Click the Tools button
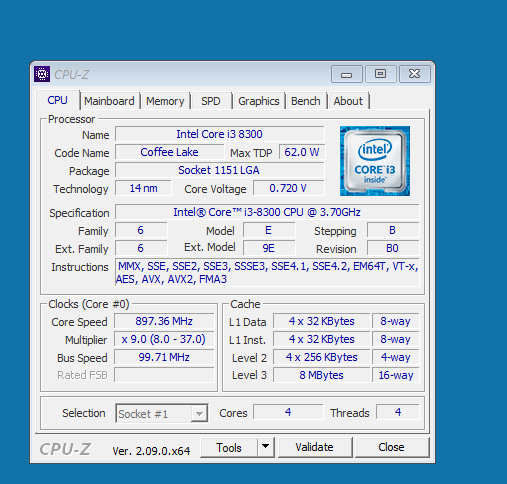The image size is (507, 484). pos(229,447)
